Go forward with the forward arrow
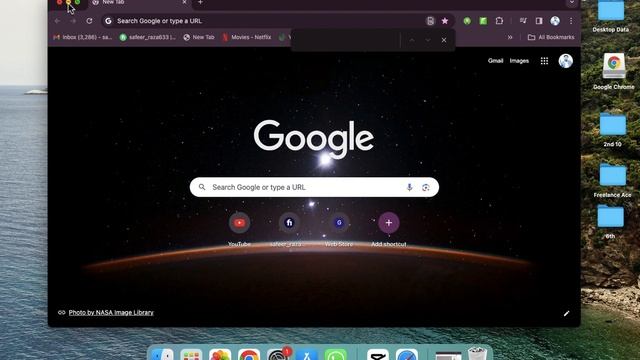 click(73, 21)
